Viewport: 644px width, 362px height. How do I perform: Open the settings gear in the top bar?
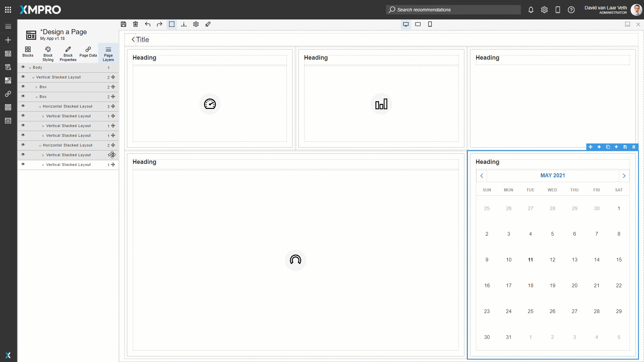coord(544,10)
